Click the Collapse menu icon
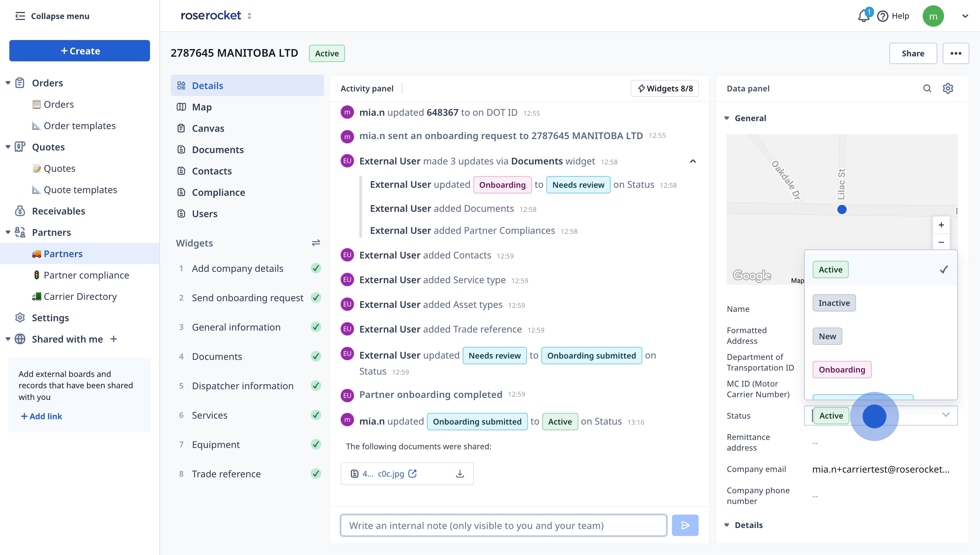Screen dimensions: 980x555 coord(20,16)
